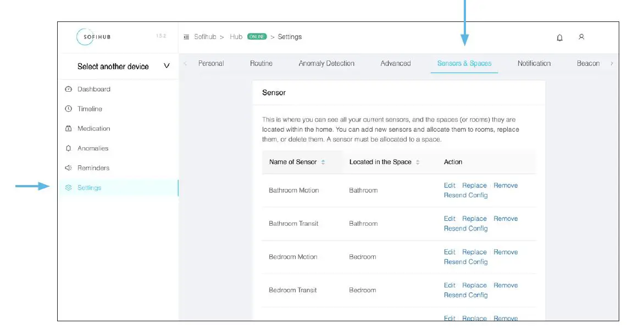Sort by Name of Sensor column
The width and height of the screenshot is (644, 335).
coord(323,162)
